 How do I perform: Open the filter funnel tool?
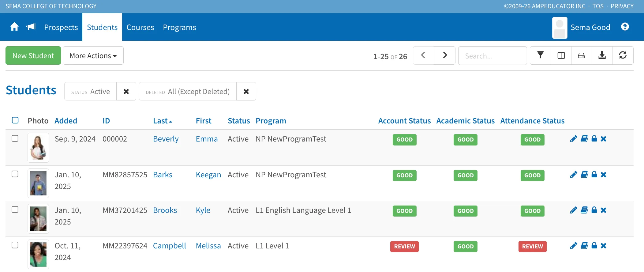pos(540,55)
